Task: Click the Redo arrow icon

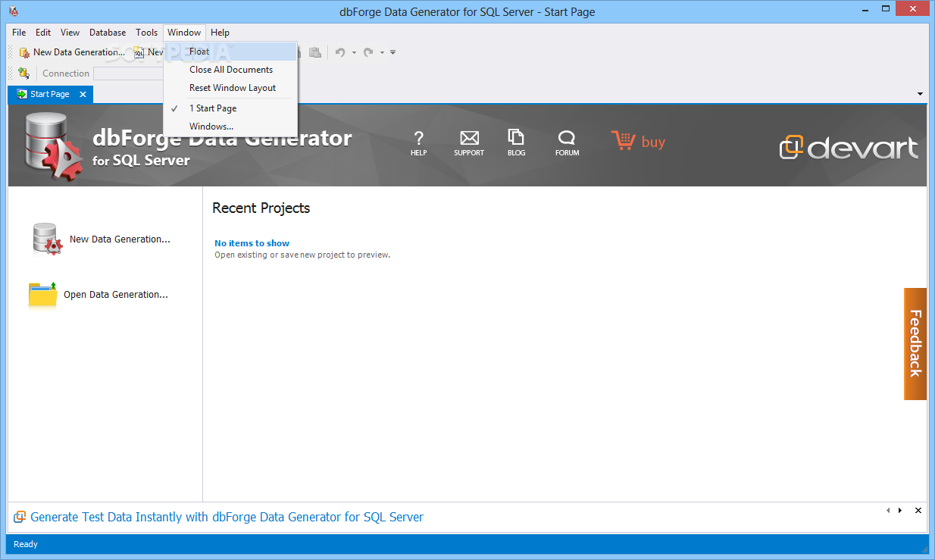Action: pyautogui.click(x=368, y=52)
